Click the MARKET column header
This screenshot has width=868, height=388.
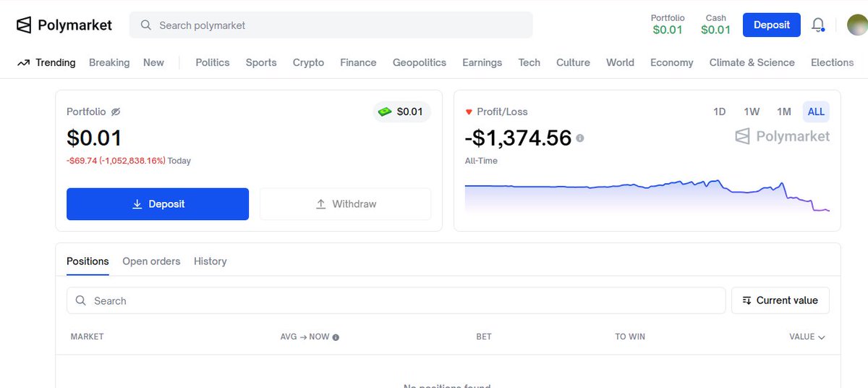(87, 337)
